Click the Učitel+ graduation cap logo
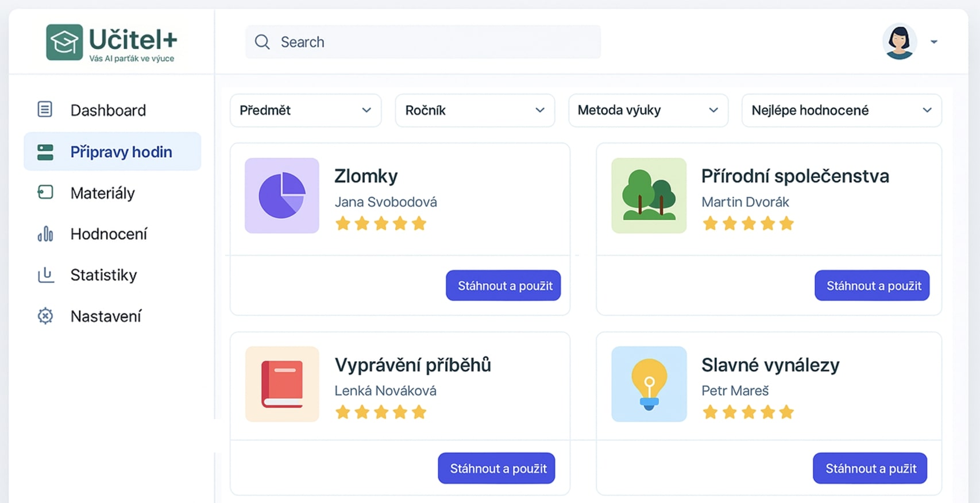Image resolution: width=980 pixels, height=503 pixels. (x=64, y=42)
